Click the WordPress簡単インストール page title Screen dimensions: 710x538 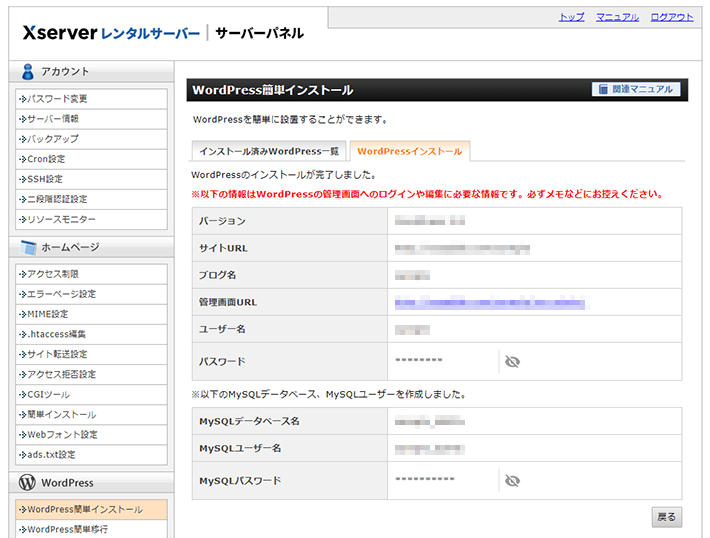pyautogui.click(x=273, y=90)
